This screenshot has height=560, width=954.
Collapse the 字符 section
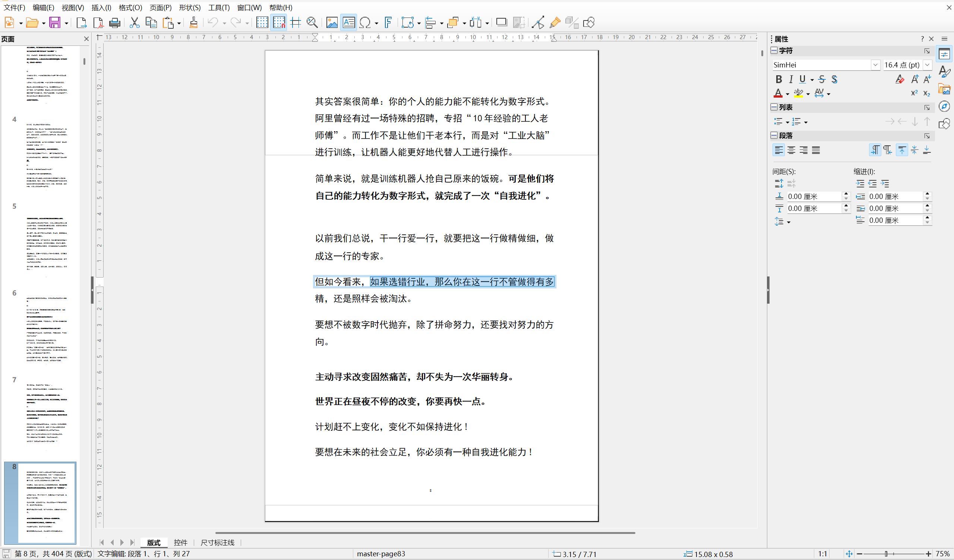click(774, 50)
